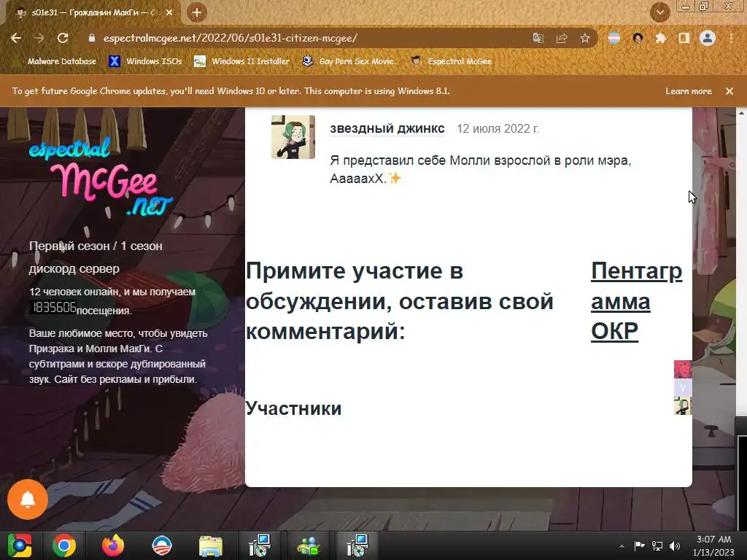Open the Chrome three-dot menu
This screenshot has width=747, height=560.
731,38
